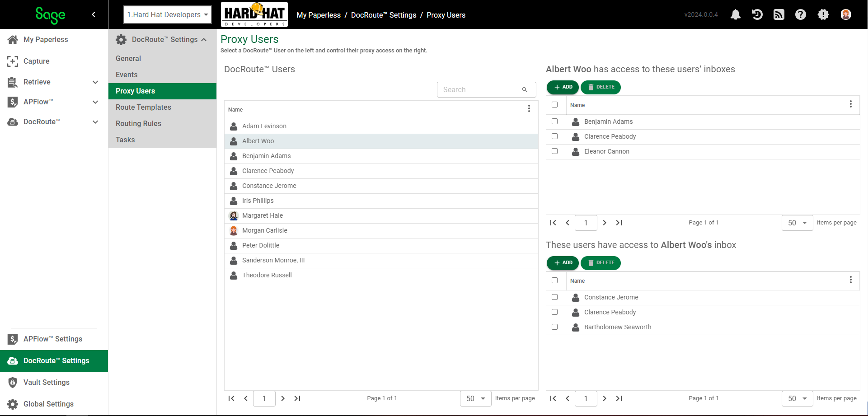This screenshot has height=416, width=868.
Task: Open items per page dropdown in top-right grid
Action: coord(798,223)
